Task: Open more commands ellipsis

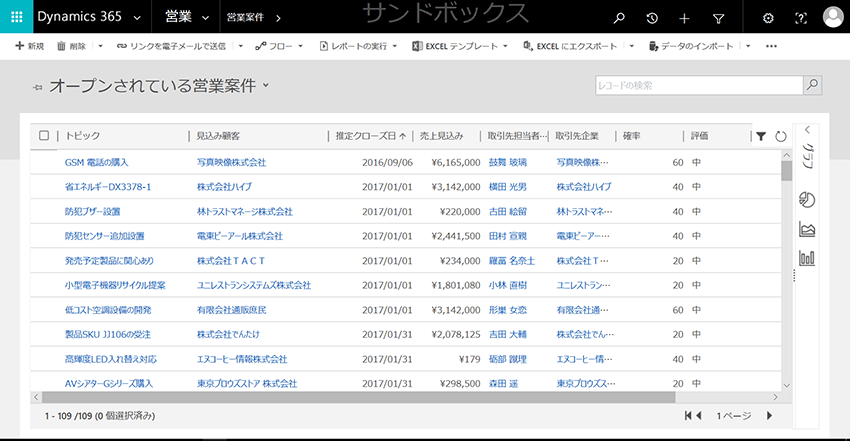Action: (x=771, y=46)
